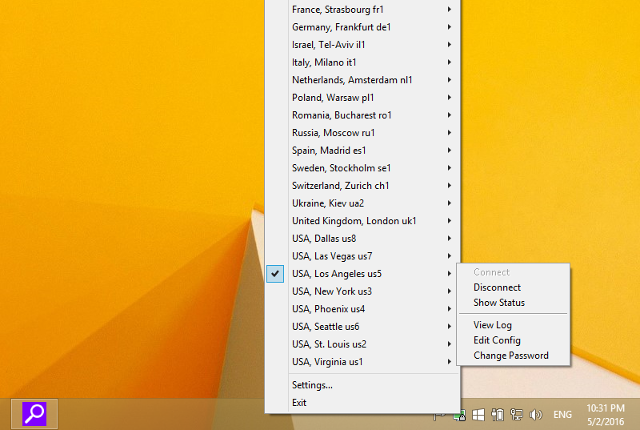Screen dimensions: 640x430
Task: Choose Change Password in the submenu
Action: (x=513, y=356)
